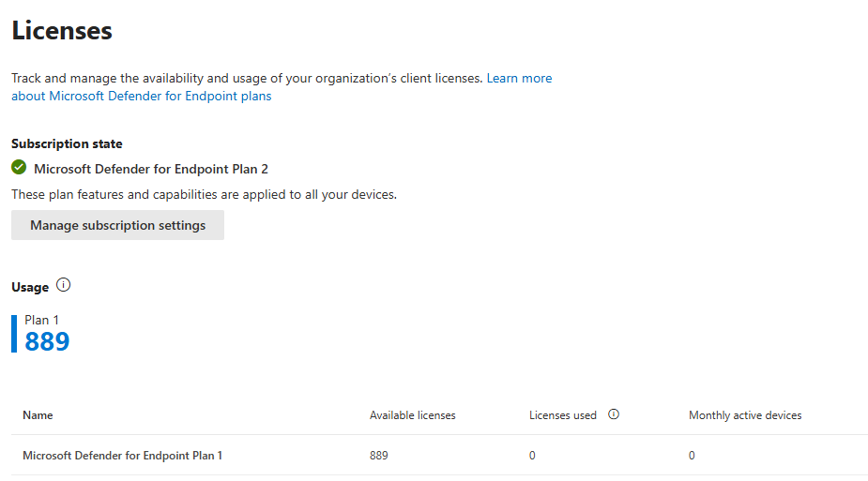Click the licenses used value 0

click(x=532, y=456)
